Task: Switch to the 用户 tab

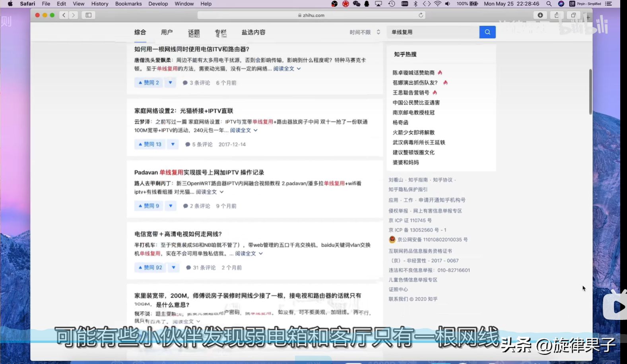Action: (x=167, y=32)
